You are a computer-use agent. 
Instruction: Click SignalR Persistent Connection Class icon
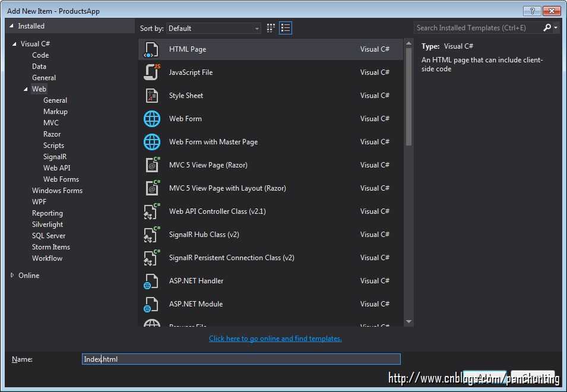tap(151, 258)
